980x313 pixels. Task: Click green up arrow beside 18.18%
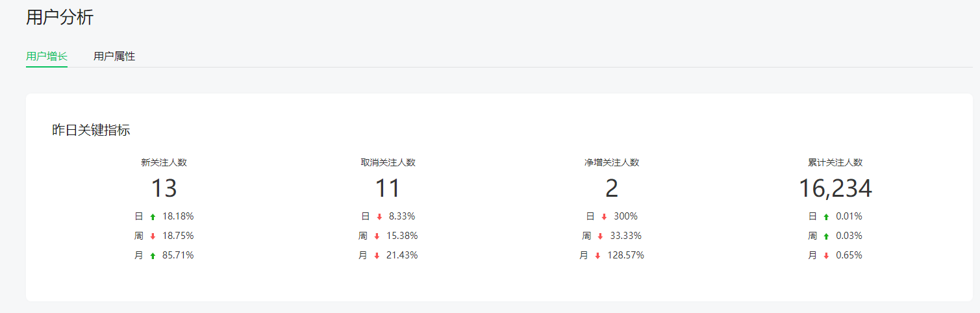tap(153, 217)
